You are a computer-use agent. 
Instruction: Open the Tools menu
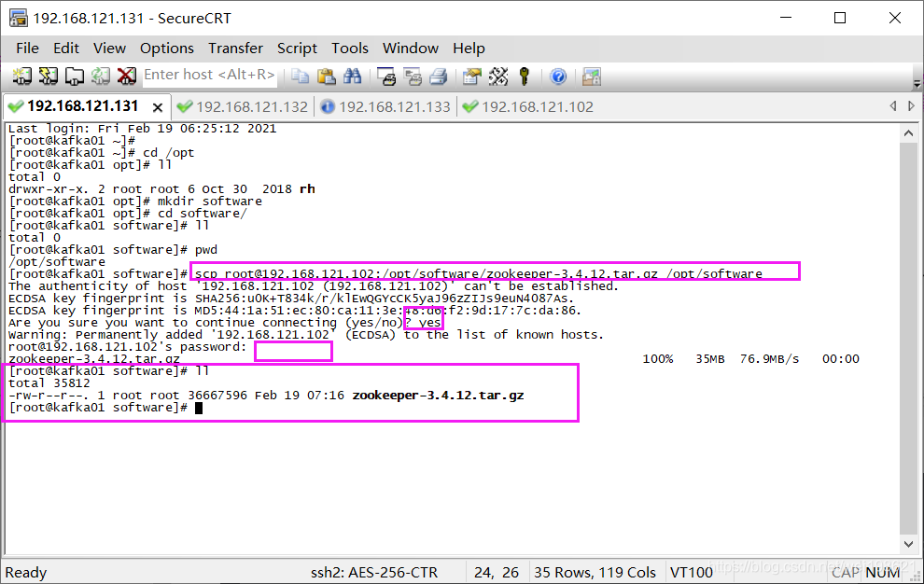click(350, 48)
